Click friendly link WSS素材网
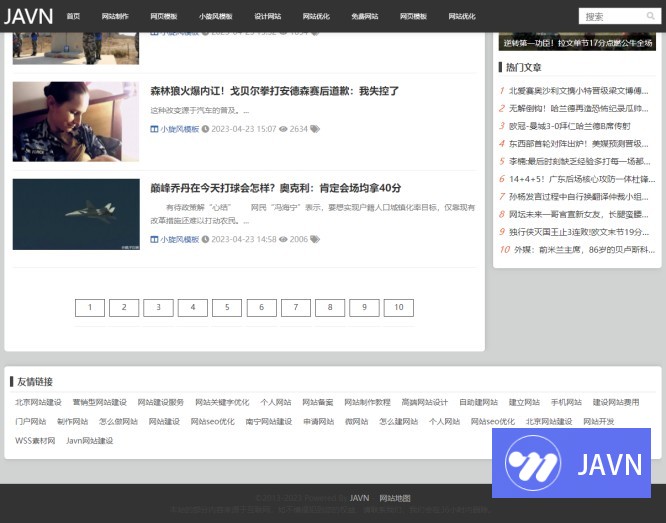Screen dimensions: 666x523 point(35,441)
